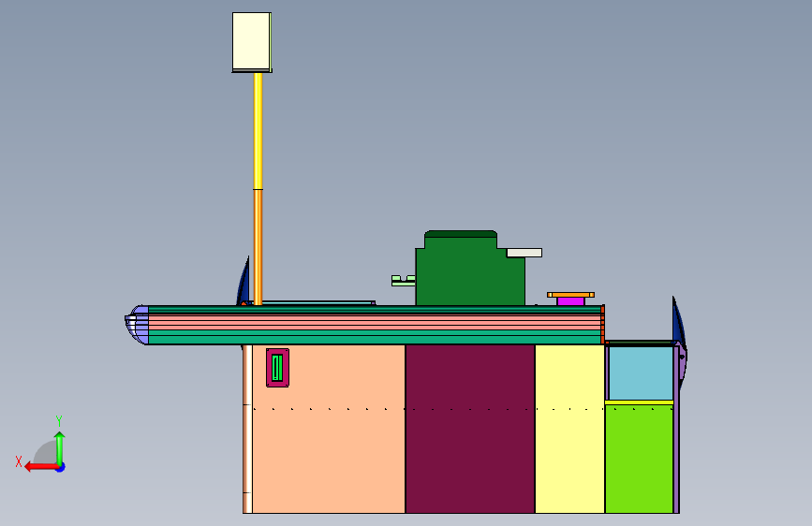Select the green lower conveyor rail

point(375,340)
